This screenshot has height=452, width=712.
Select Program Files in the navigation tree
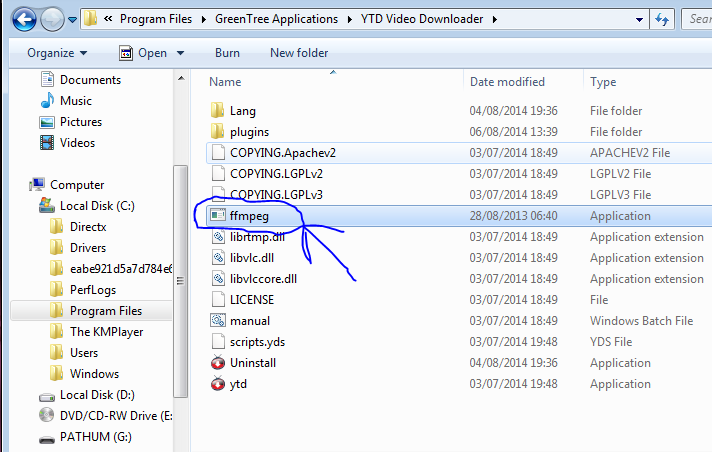coord(106,311)
